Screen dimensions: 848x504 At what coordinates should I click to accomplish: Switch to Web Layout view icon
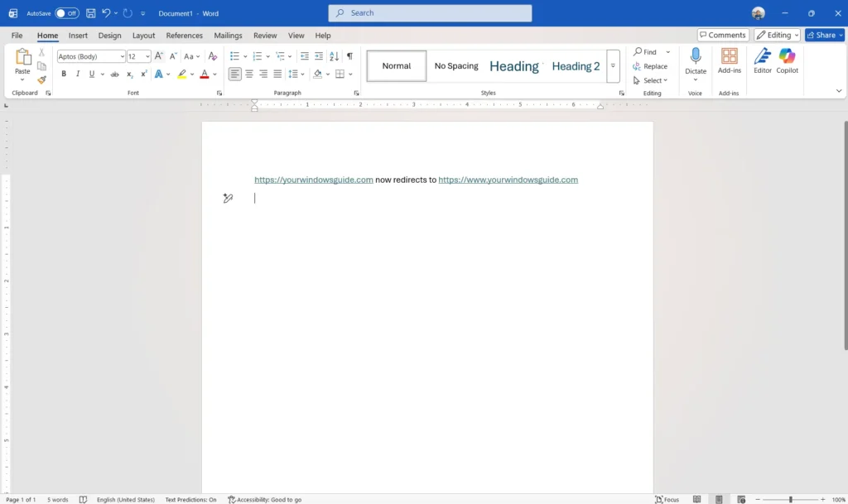[741, 499]
